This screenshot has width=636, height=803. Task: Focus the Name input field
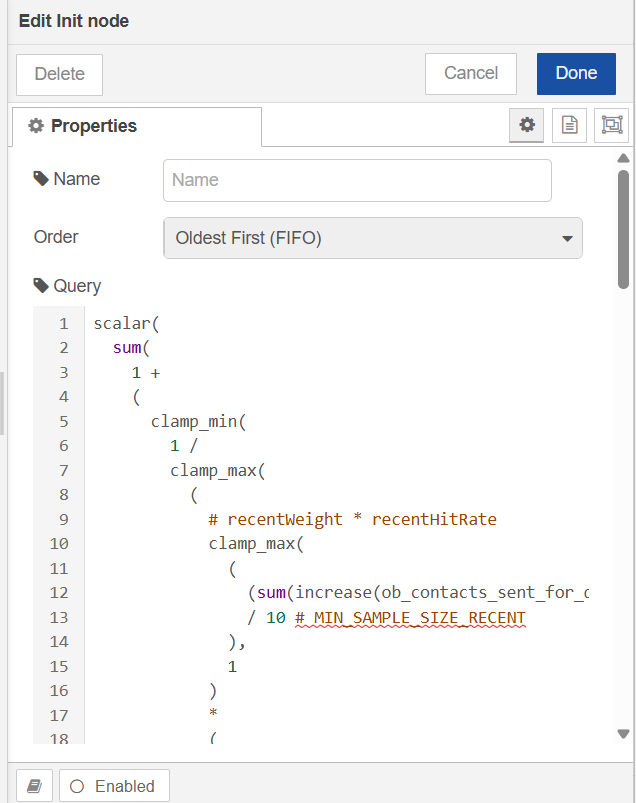357,180
